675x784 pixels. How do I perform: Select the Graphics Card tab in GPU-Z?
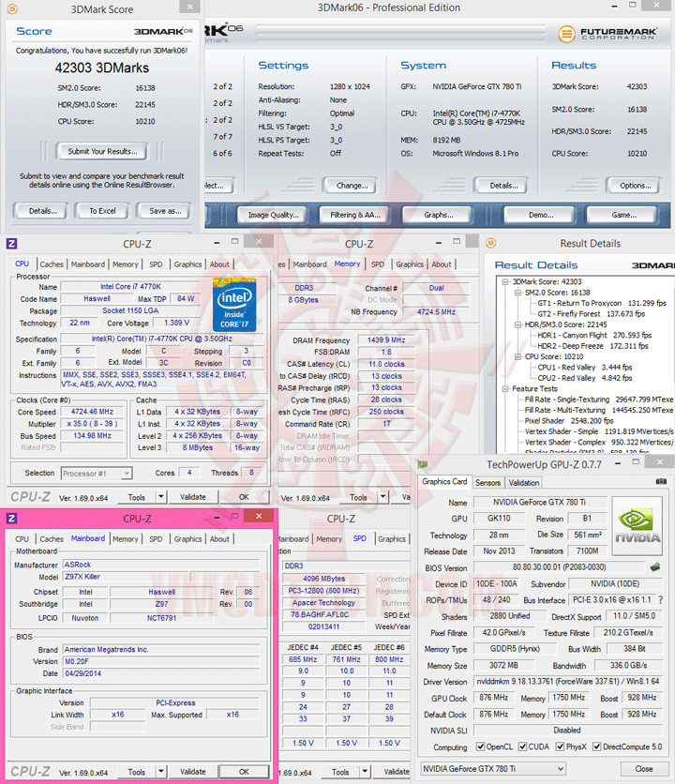tap(444, 481)
